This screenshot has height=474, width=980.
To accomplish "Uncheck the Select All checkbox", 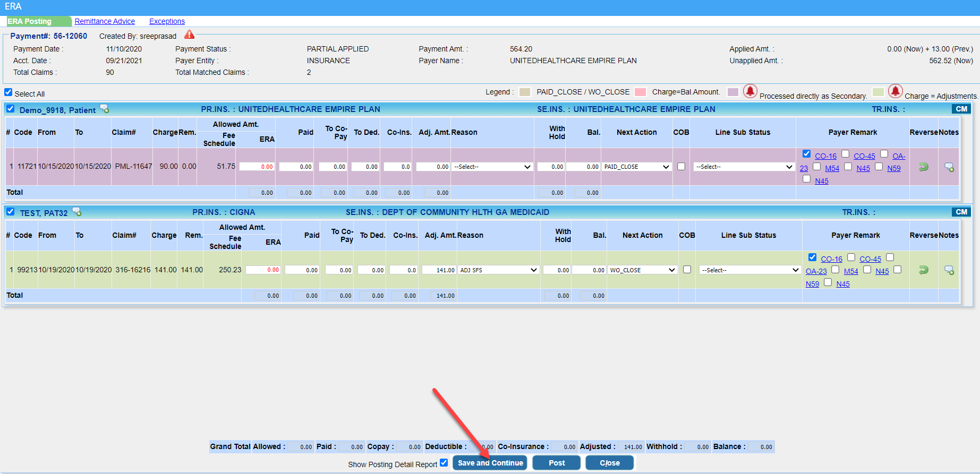I will tap(8, 92).
